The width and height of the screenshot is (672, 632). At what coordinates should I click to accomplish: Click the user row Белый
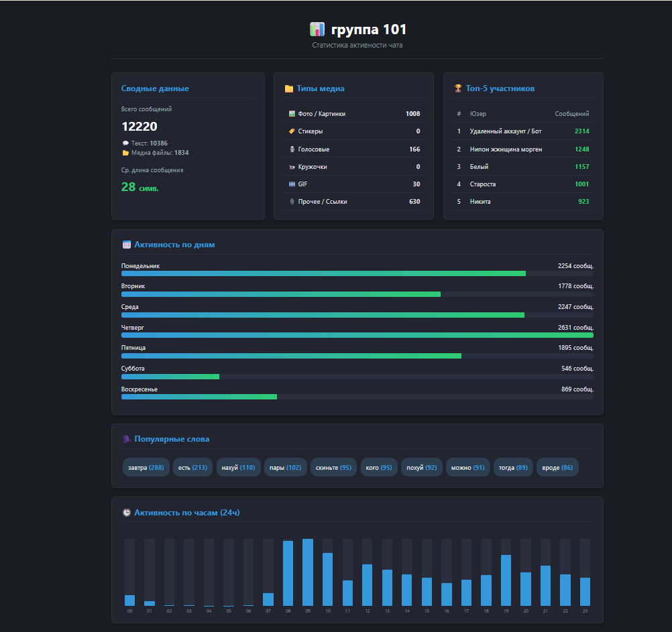click(523, 167)
